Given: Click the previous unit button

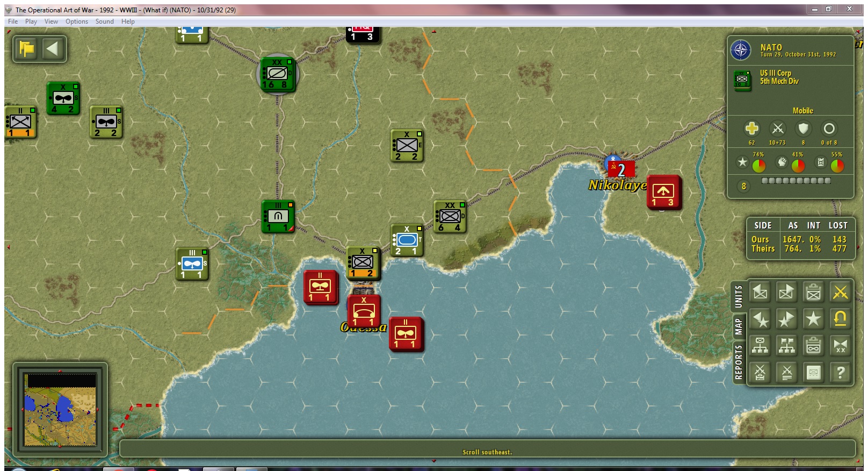Looking at the screenshot, I should [759, 292].
